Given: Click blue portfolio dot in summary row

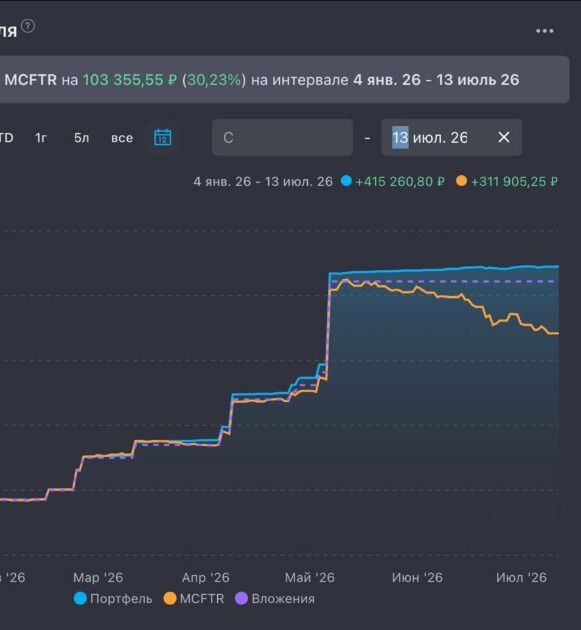Looking at the screenshot, I should [346, 181].
